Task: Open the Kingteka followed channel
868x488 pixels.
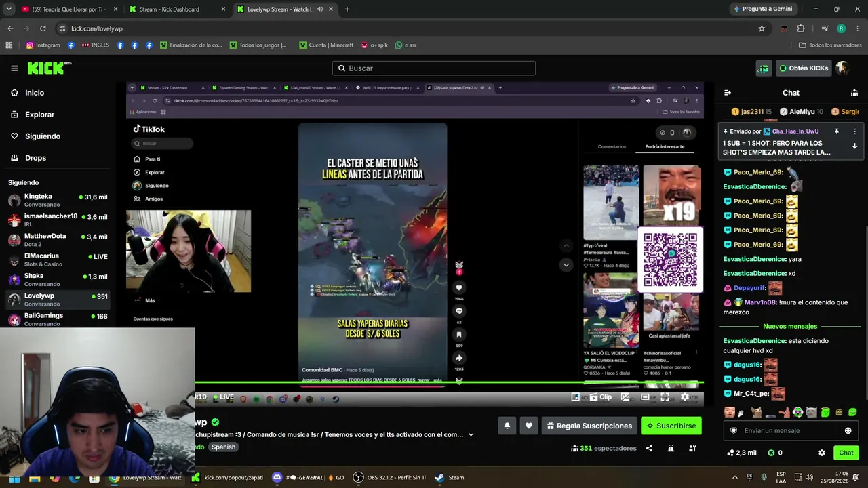Action: (58, 200)
